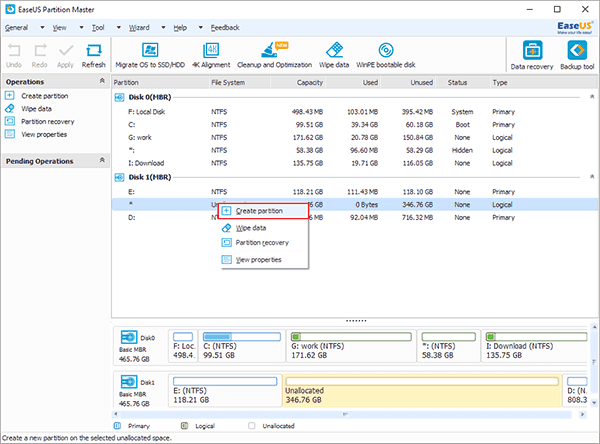
Task: Select G: work (NTFS) block in disk map
Action: point(351,346)
